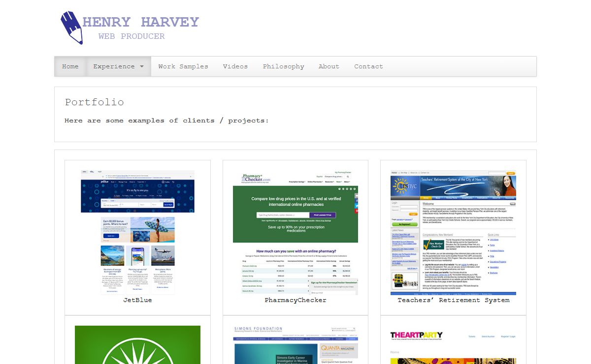The height and width of the screenshot is (364, 591).
Task: Open the Henry Harvey site title
Action: tap(141, 22)
